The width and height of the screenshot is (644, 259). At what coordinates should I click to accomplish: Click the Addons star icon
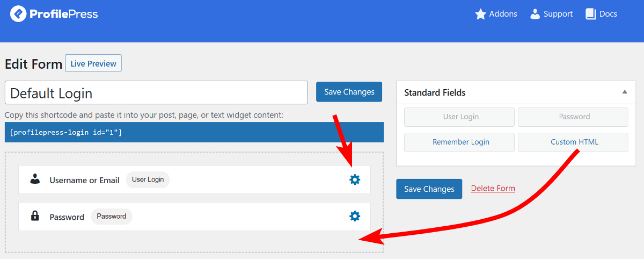coord(480,14)
